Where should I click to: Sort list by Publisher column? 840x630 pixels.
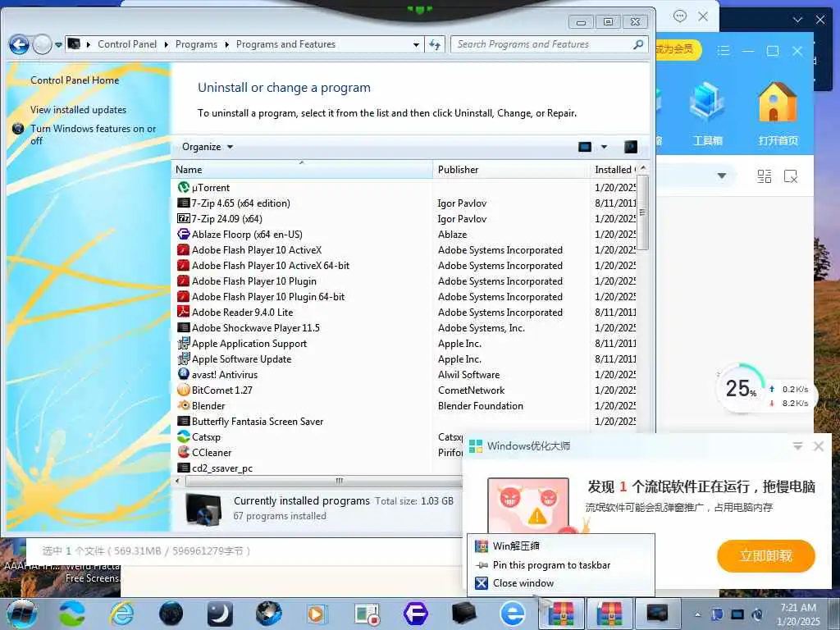[510, 169]
